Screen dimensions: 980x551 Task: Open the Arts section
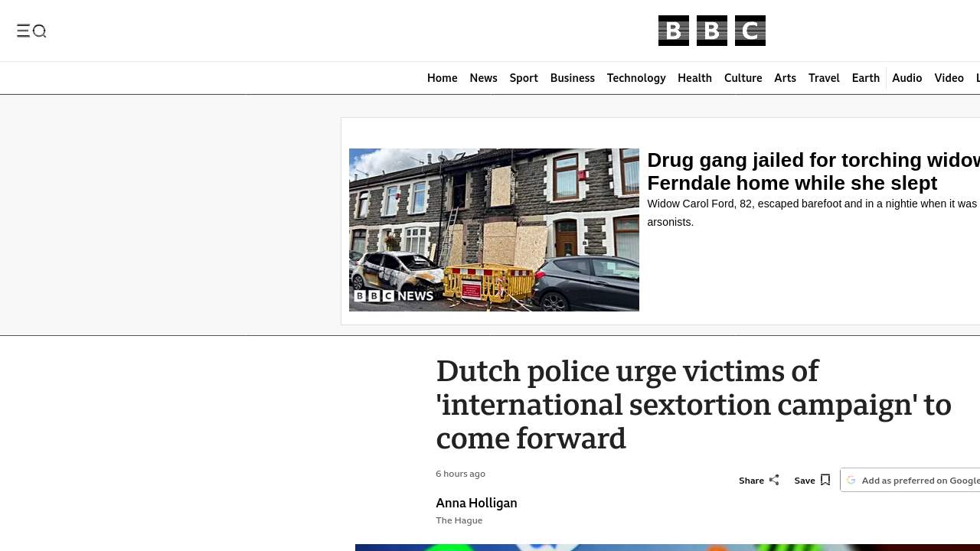[x=785, y=78]
